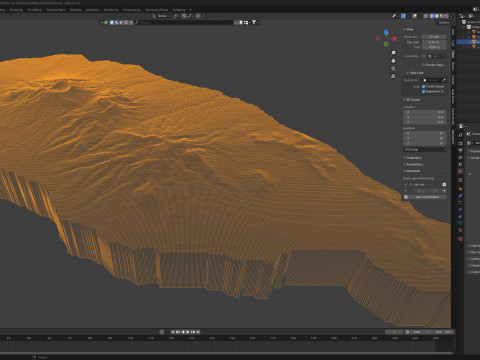The height and width of the screenshot is (360, 480).
Task: Switch perspective/orthographic view button
Action: tap(393, 76)
